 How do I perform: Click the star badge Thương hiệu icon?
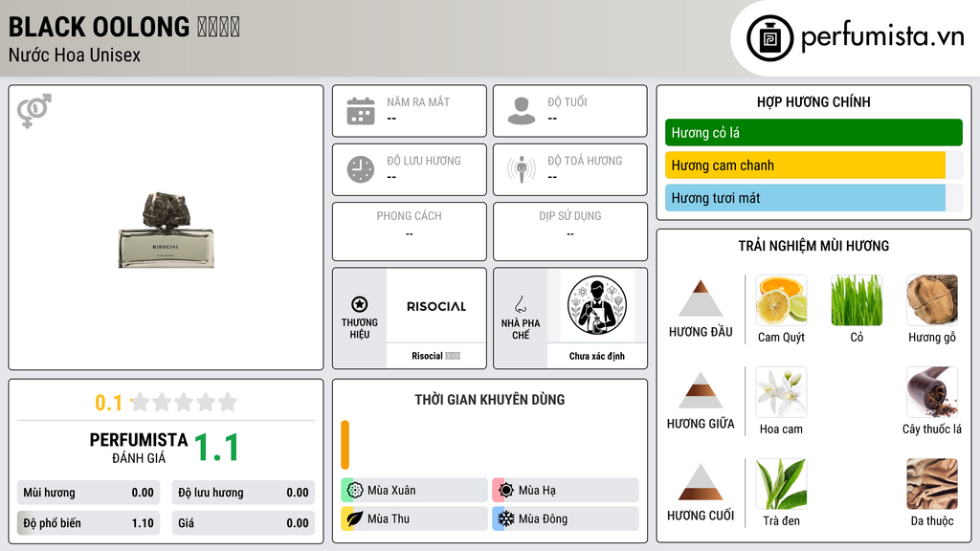coord(360,304)
